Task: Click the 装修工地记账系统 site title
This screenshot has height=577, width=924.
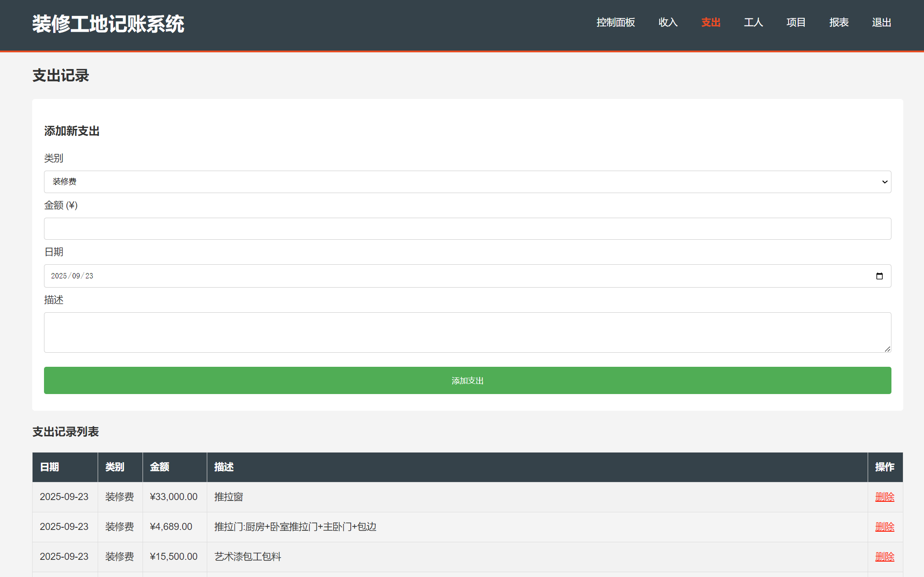Action: click(108, 24)
